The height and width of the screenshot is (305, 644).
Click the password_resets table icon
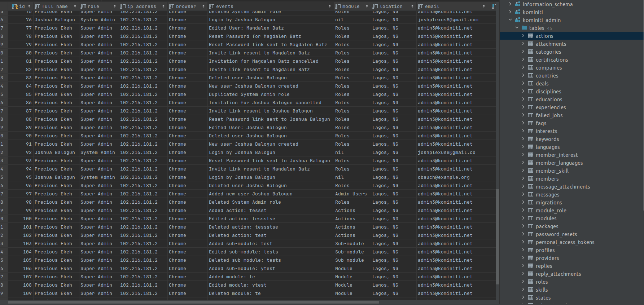click(531, 234)
